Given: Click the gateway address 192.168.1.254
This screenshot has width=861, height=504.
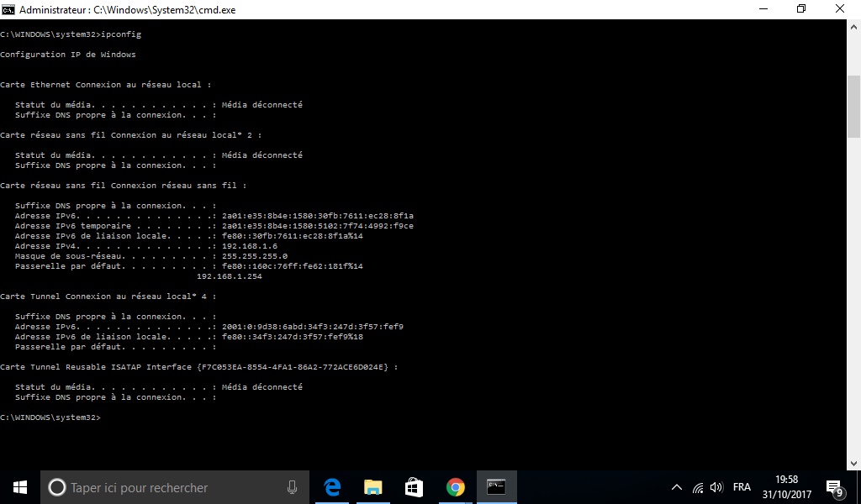Looking at the screenshot, I should (229, 276).
